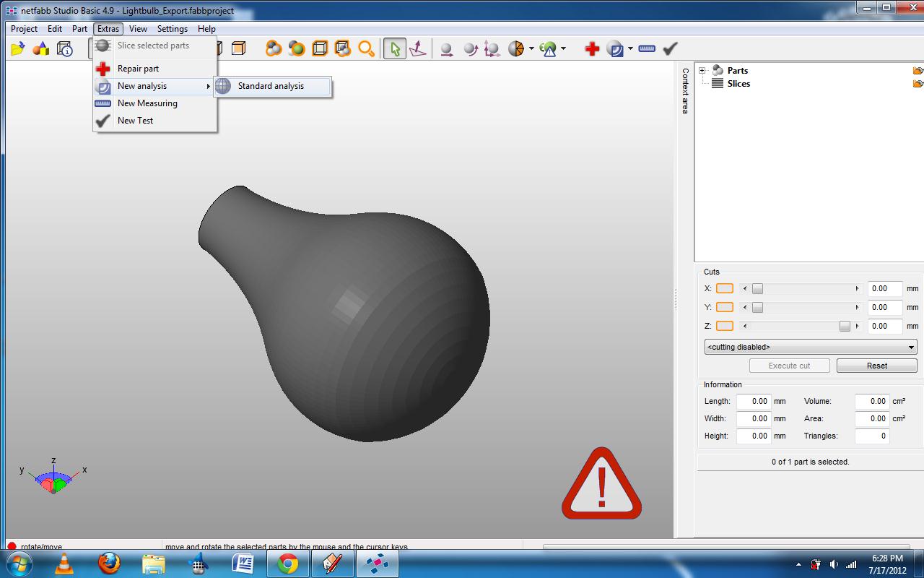This screenshot has height=578, width=924.
Task: Open the View menu
Action: point(138,29)
